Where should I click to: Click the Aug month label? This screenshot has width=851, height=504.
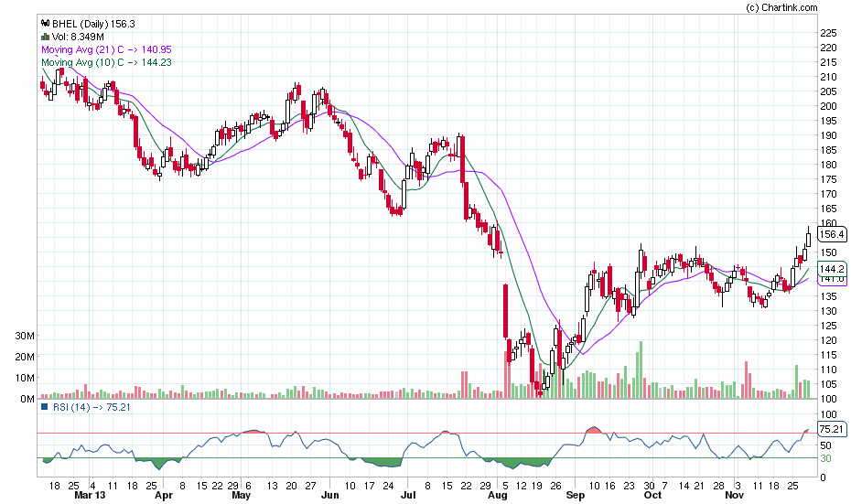pyautogui.click(x=498, y=496)
